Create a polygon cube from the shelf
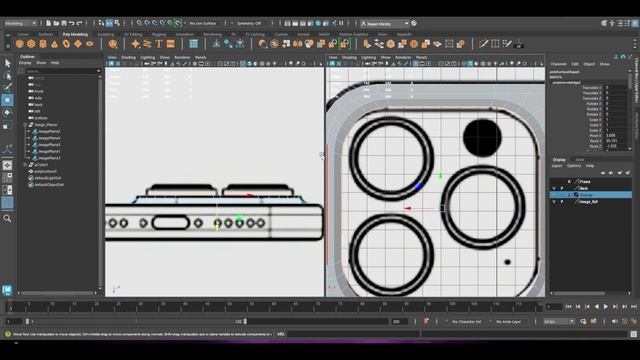This screenshot has height=360, width=640. click(31, 44)
